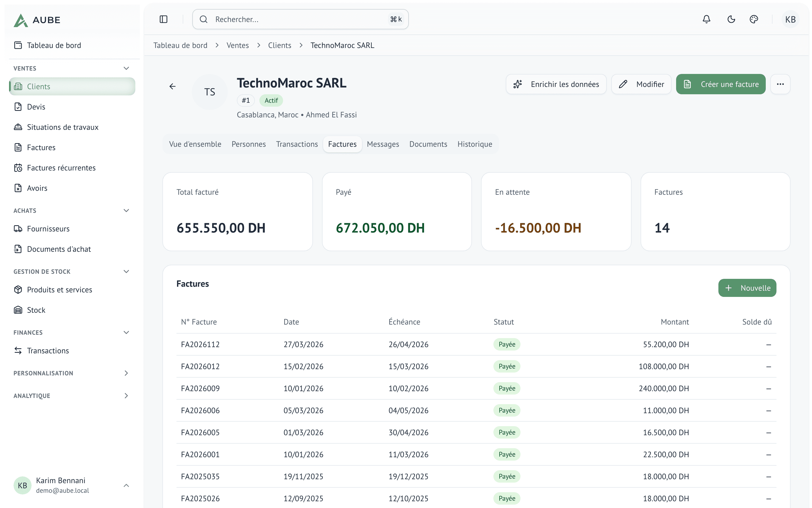The height and width of the screenshot is (508, 812).
Task: Click the Devis sidebar icon
Action: 18,107
